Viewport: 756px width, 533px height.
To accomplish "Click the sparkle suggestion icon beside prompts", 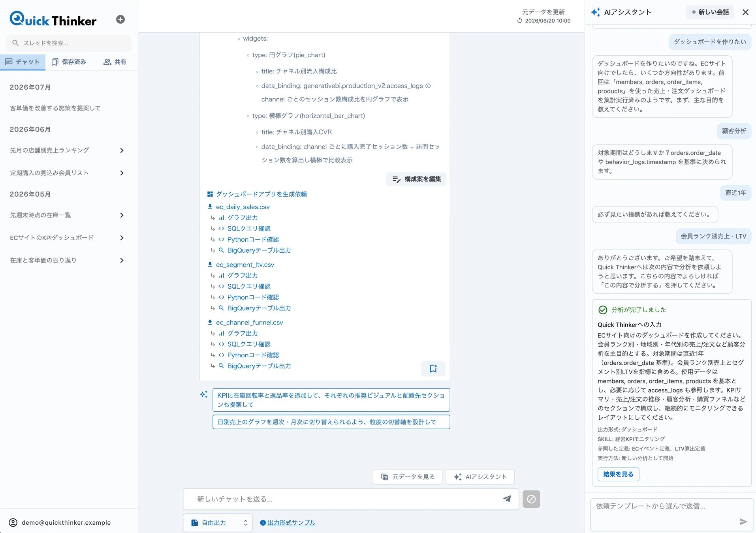I will pyautogui.click(x=204, y=394).
